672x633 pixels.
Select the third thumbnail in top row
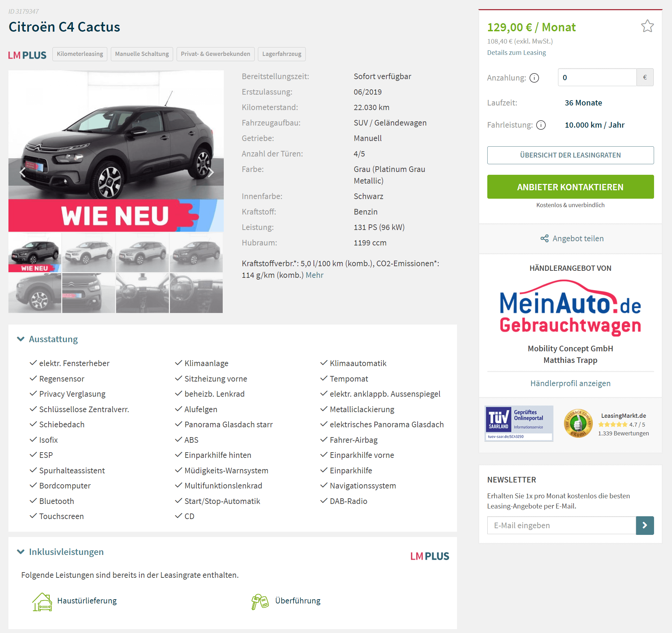click(142, 252)
